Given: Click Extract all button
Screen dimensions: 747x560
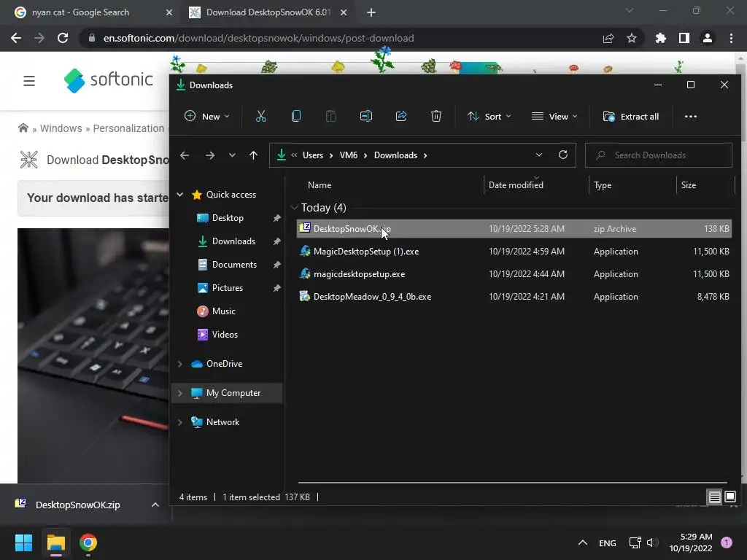Looking at the screenshot, I should click(x=631, y=116).
